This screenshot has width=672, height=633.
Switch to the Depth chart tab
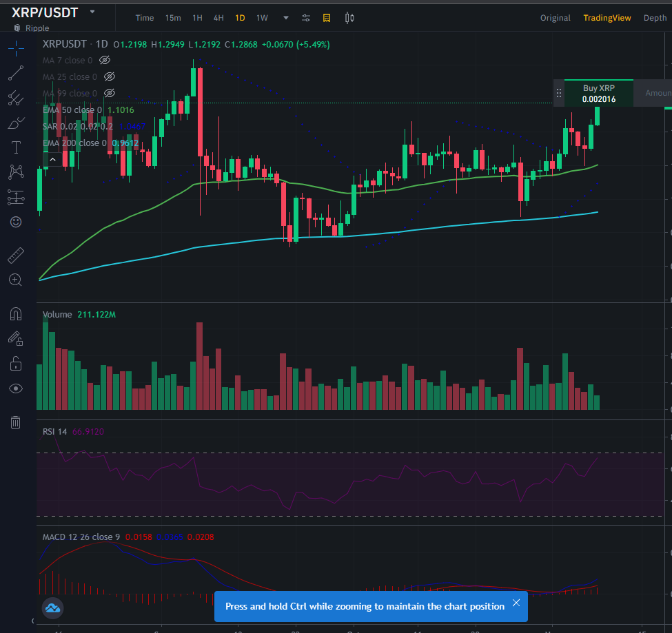click(655, 18)
